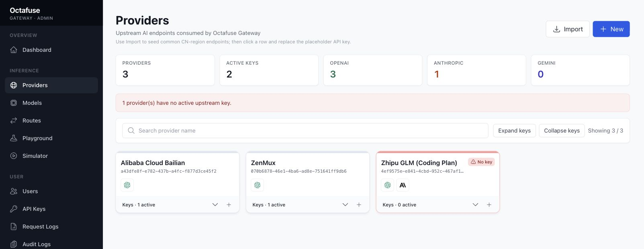Viewport: 644px width, 249px height.
Task: Click the ZenMux provider ID 070b6878 text
Action: pyautogui.click(x=299, y=171)
